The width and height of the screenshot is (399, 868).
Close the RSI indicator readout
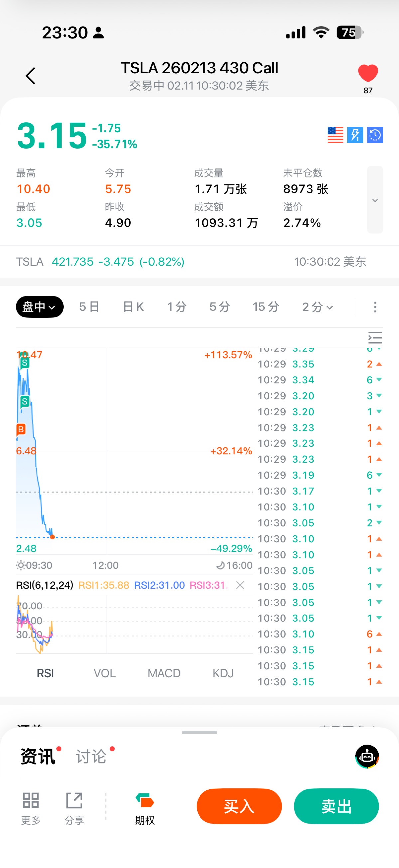click(x=240, y=585)
